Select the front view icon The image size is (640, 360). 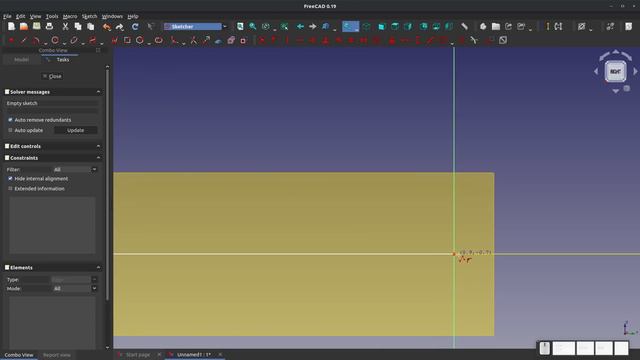(382, 27)
